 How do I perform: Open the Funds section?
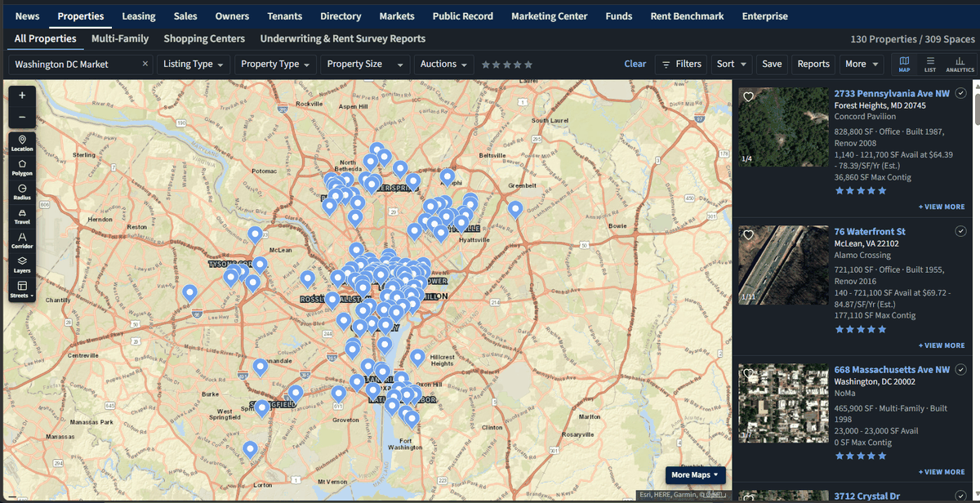[619, 16]
